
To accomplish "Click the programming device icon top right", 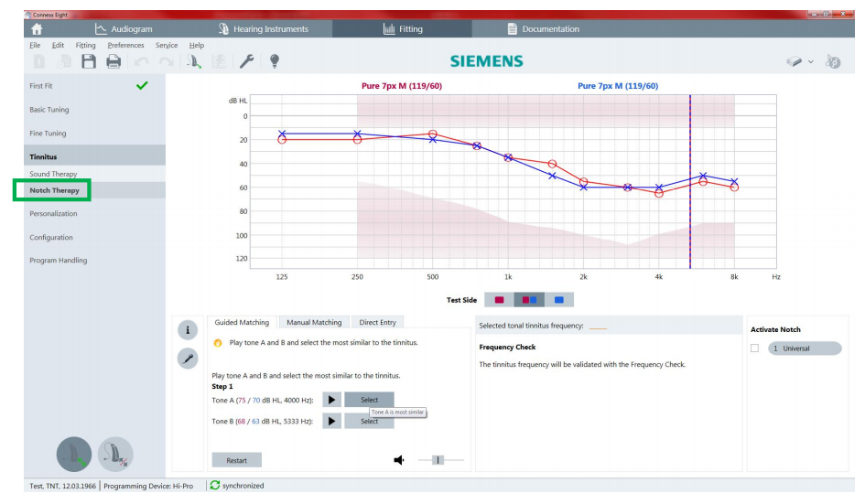I will tap(794, 61).
